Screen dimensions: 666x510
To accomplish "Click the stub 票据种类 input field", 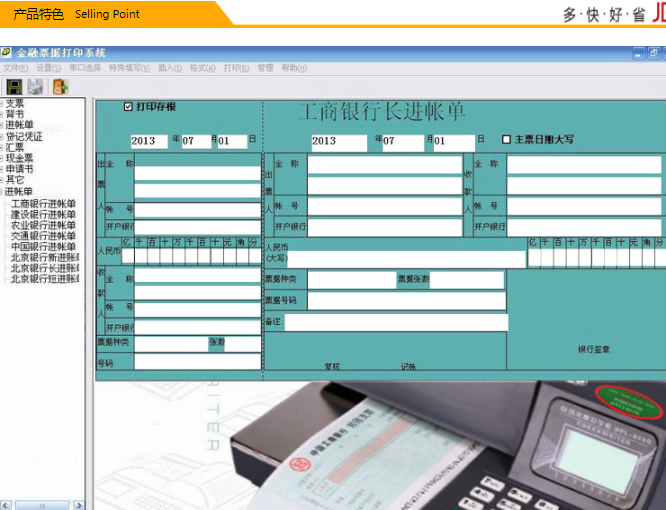I will point(171,344).
